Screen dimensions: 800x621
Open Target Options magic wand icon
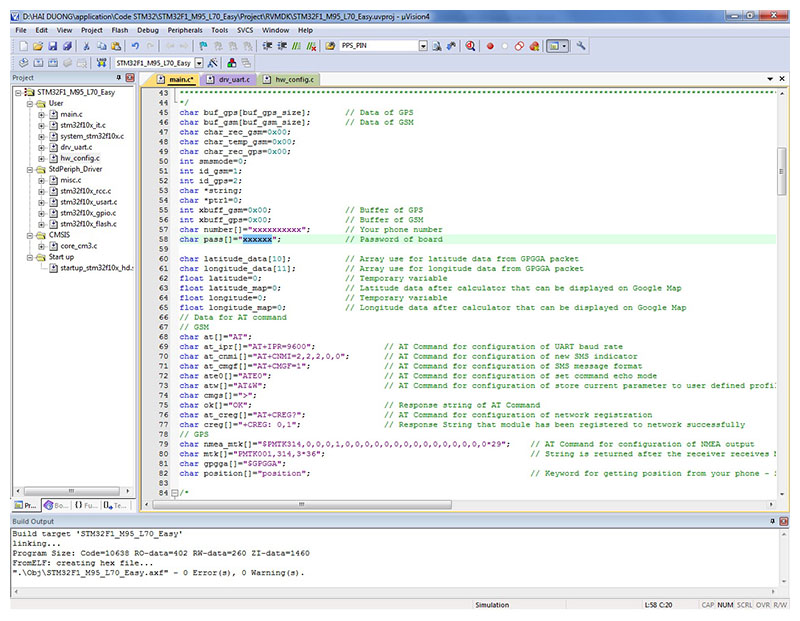tap(214, 63)
